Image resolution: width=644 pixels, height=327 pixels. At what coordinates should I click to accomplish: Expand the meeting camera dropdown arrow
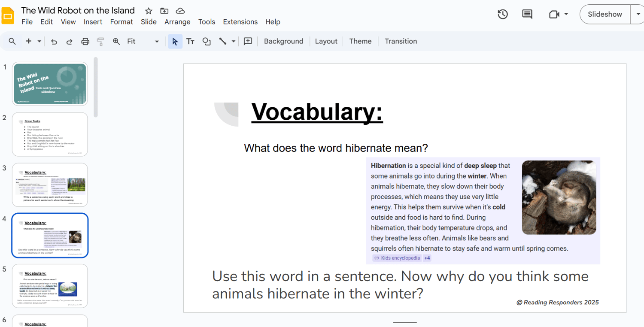566,14
